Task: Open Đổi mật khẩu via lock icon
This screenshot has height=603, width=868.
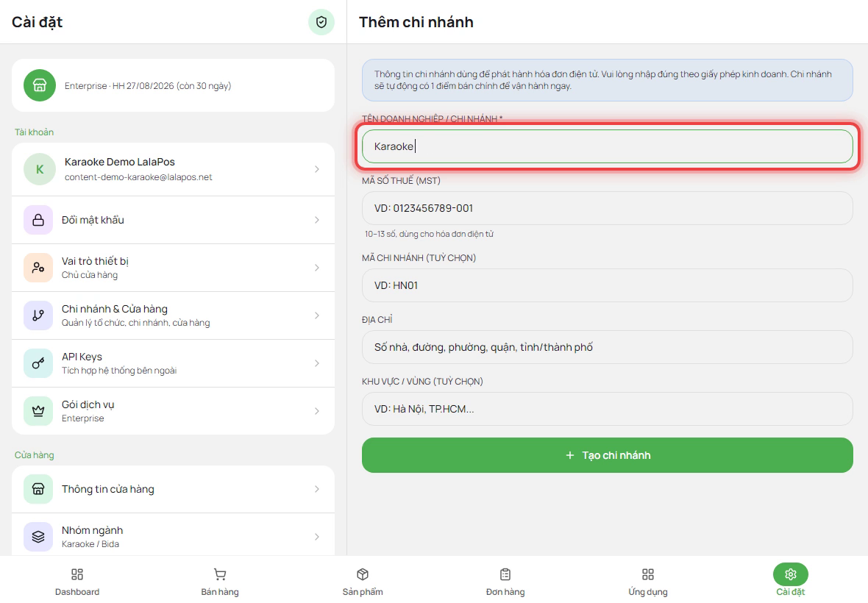Action: coord(38,220)
